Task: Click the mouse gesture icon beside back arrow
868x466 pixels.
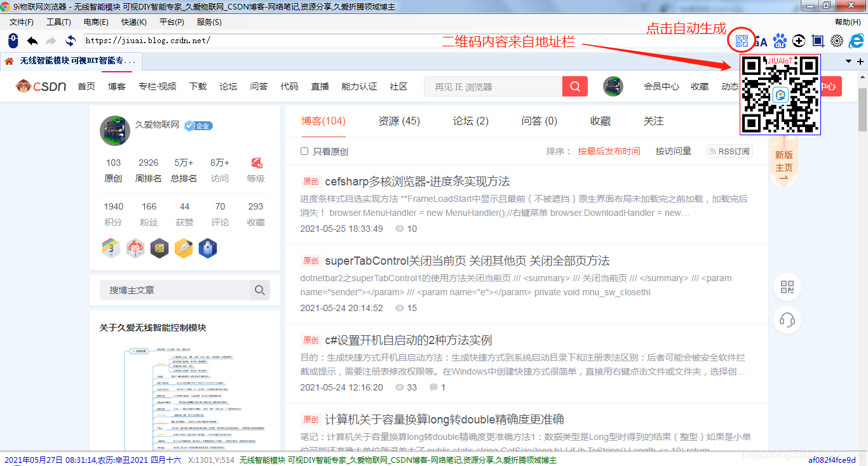Action: click(13, 41)
